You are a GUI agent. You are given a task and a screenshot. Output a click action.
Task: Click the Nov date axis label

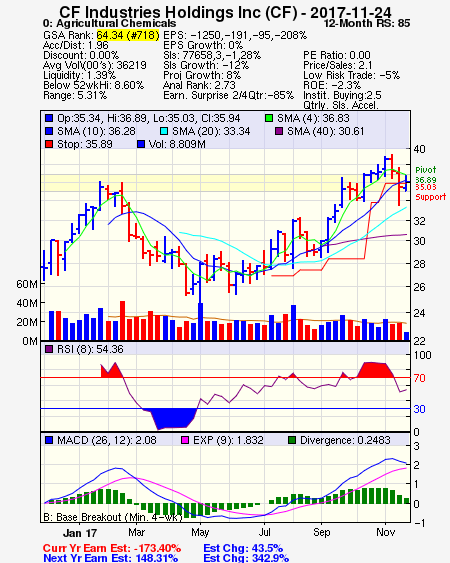coord(386,532)
